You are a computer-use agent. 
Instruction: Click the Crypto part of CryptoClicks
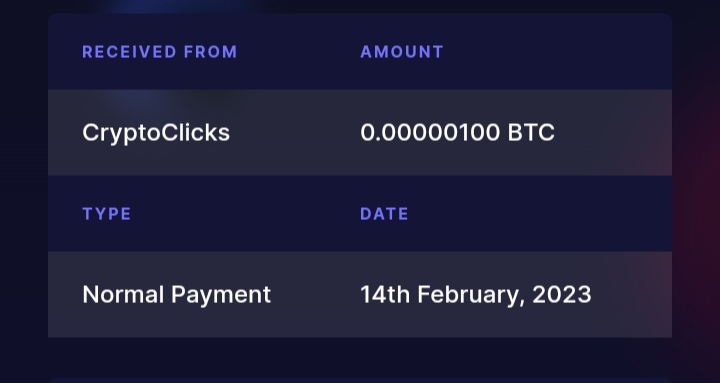pyautogui.click(x=121, y=134)
